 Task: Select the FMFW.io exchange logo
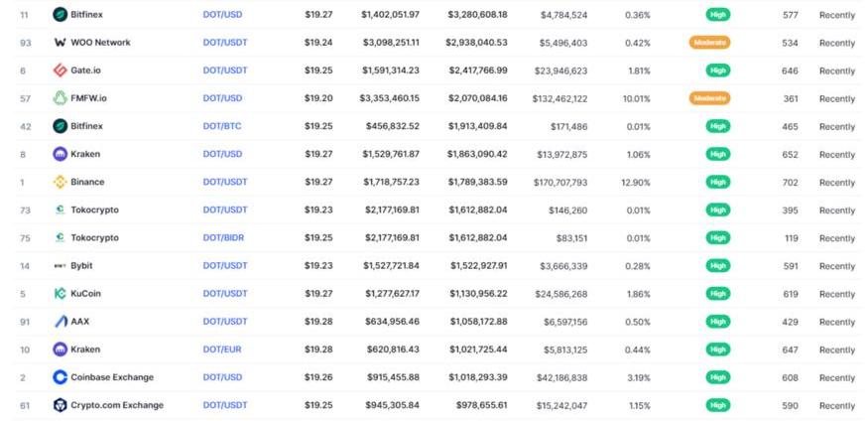(61, 98)
